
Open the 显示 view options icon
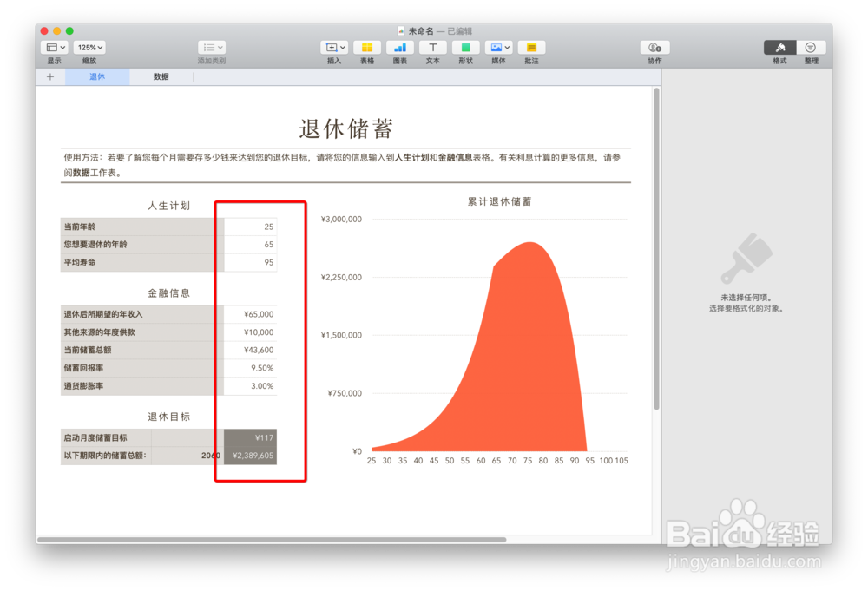50,48
